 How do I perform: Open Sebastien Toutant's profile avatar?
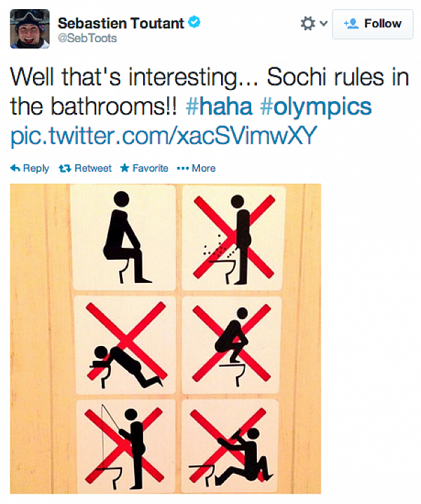click(30, 29)
